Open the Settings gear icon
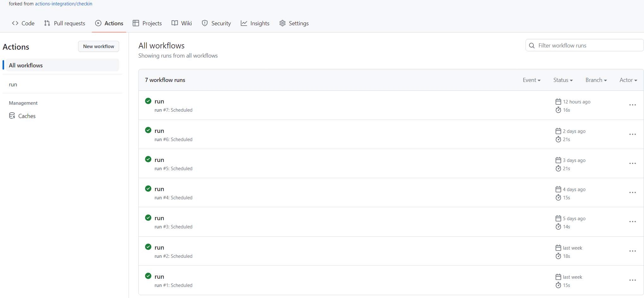Screen dimensions: 644x298 click(x=282, y=23)
